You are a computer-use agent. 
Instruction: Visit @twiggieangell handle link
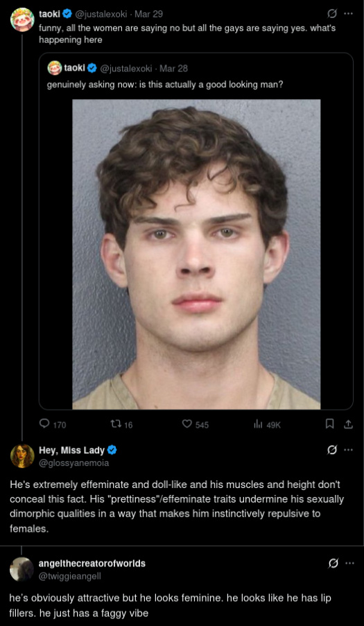(x=70, y=577)
